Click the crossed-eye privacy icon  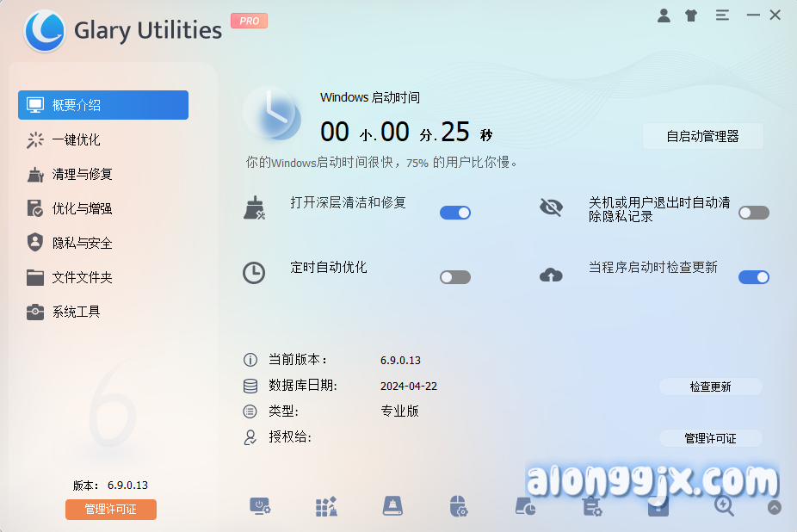point(551,207)
